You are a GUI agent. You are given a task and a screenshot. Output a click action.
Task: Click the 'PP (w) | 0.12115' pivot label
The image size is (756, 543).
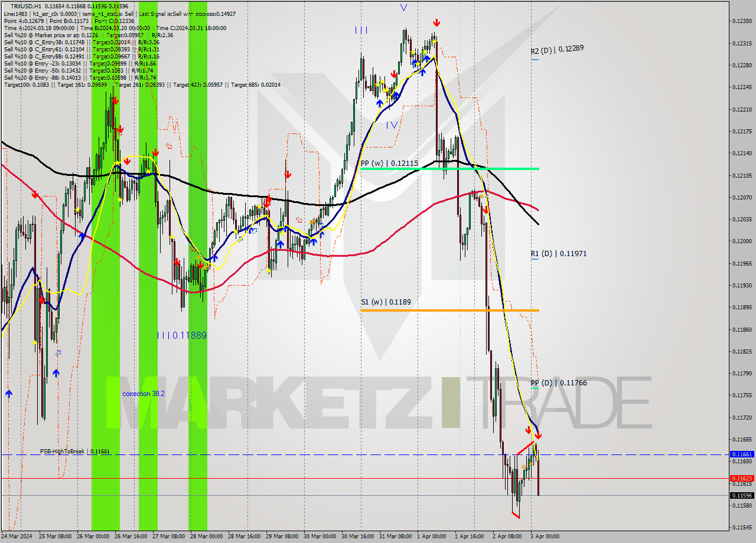pos(389,163)
